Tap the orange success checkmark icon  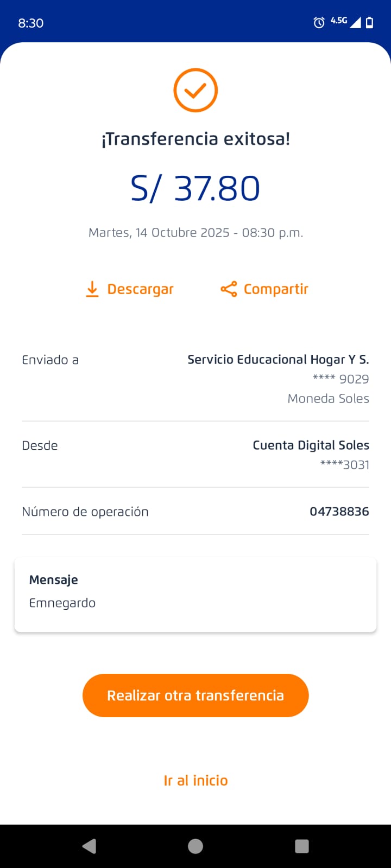tap(195, 90)
